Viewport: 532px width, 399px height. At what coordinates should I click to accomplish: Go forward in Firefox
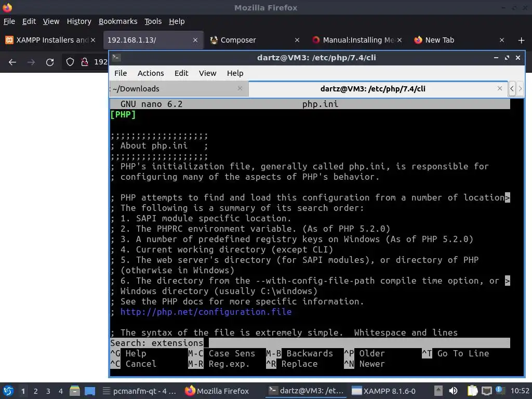coord(31,62)
